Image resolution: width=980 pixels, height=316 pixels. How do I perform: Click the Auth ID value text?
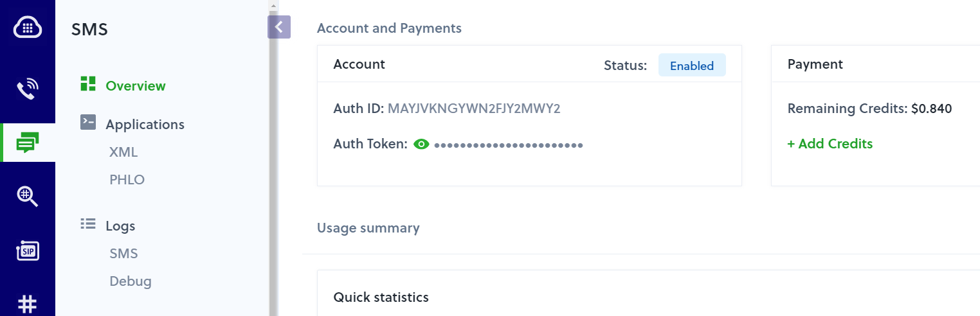474,109
